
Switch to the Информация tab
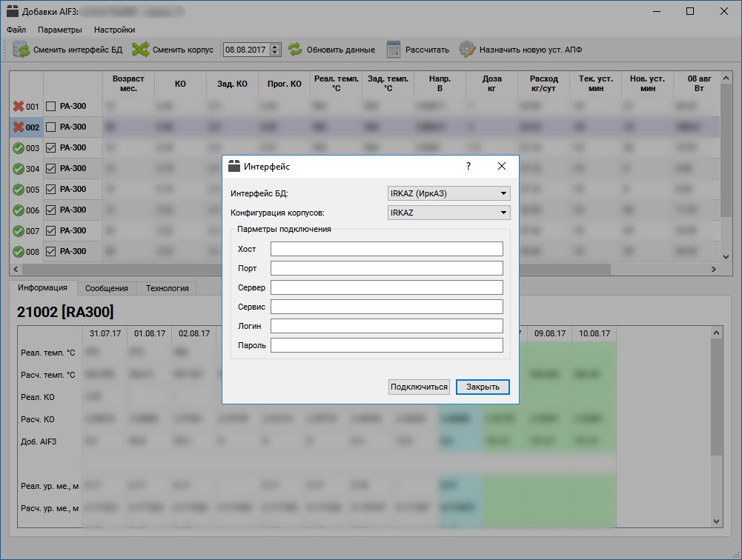(42, 287)
